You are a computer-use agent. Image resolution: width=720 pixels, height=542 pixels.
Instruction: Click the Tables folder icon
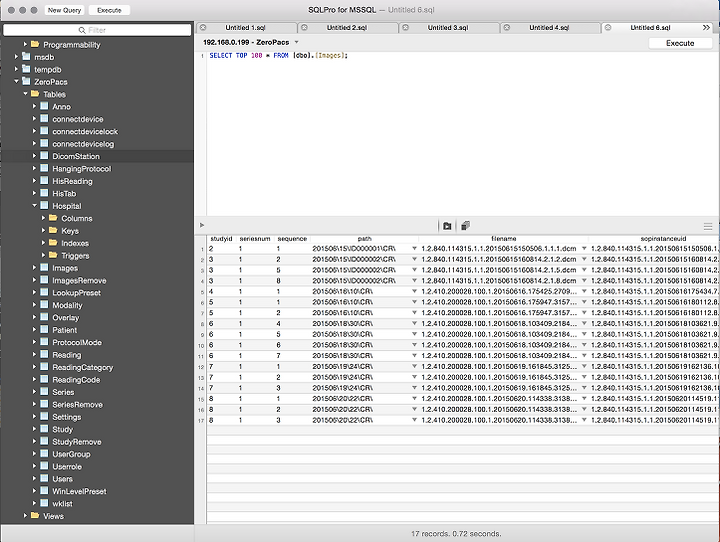coord(35,94)
